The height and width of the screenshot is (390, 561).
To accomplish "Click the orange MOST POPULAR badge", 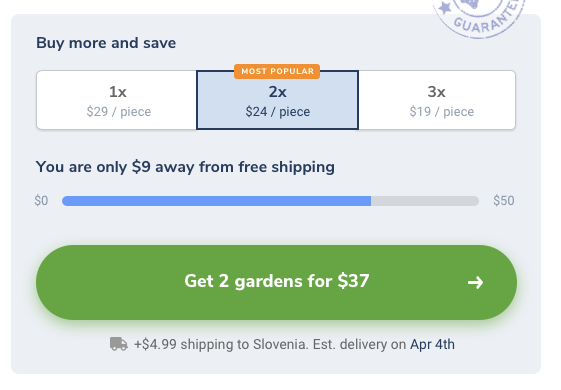I will click(x=277, y=71).
